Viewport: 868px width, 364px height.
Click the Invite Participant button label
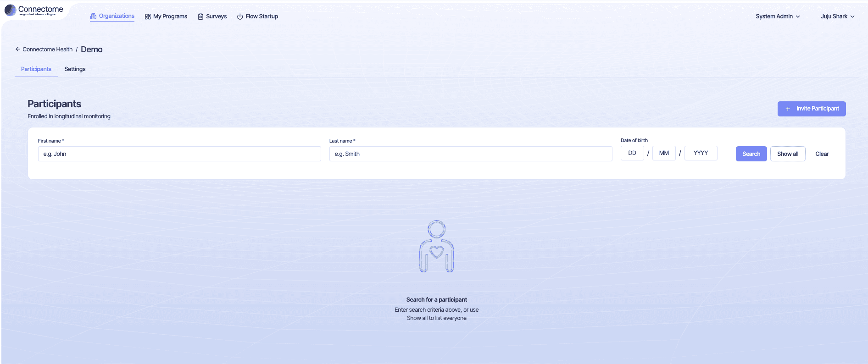[818, 109]
